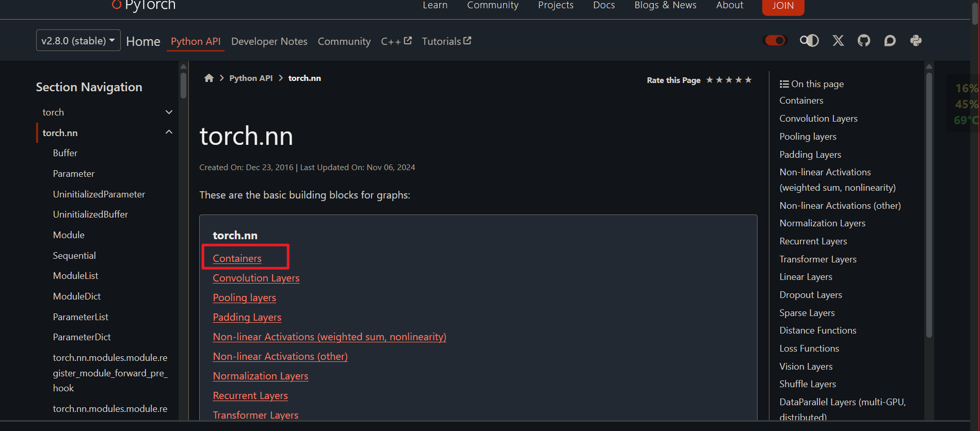Open the Learn menu
Image resolution: width=980 pixels, height=431 pixels.
click(x=435, y=5)
